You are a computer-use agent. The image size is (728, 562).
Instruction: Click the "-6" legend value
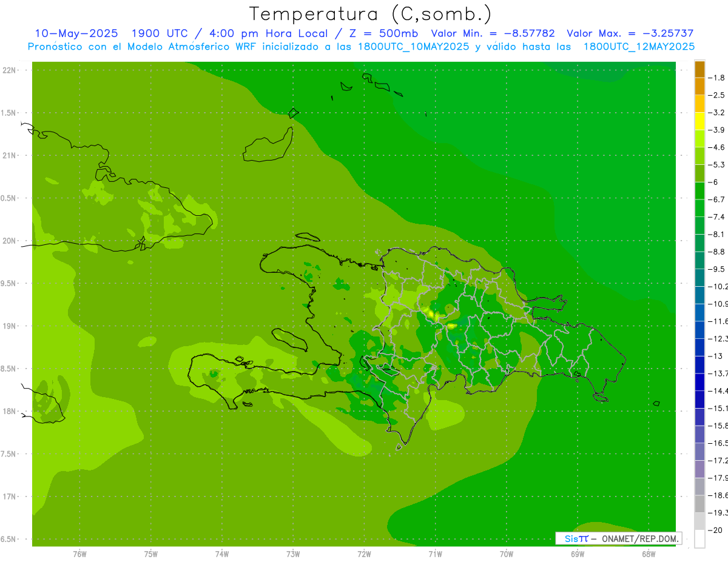(715, 182)
